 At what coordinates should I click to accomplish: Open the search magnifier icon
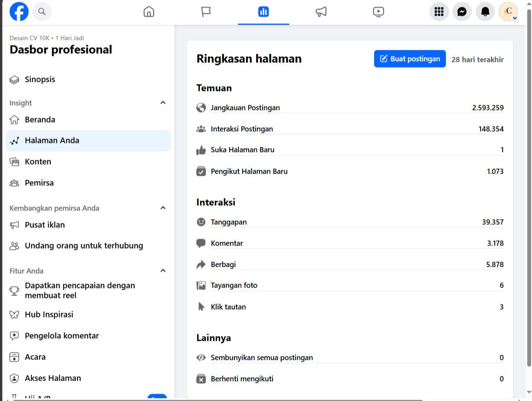[x=42, y=12]
